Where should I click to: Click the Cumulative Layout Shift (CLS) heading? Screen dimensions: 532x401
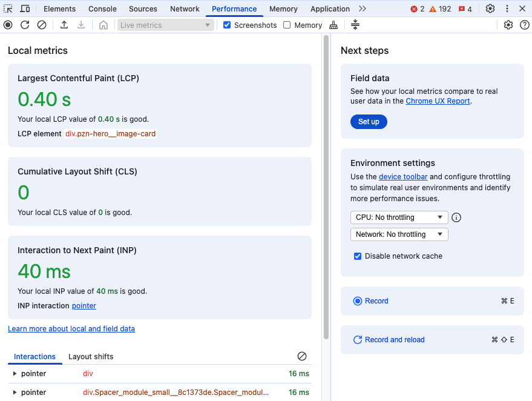coord(77,171)
